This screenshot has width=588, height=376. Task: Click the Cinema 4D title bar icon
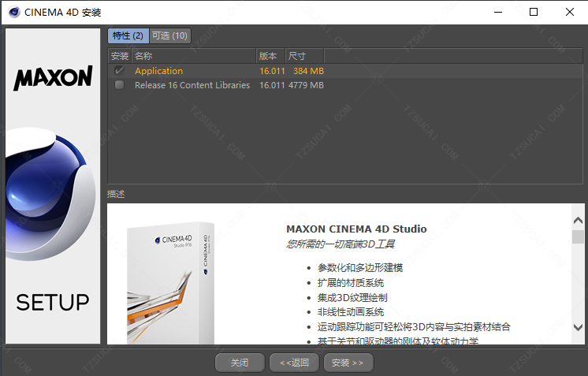[14, 13]
